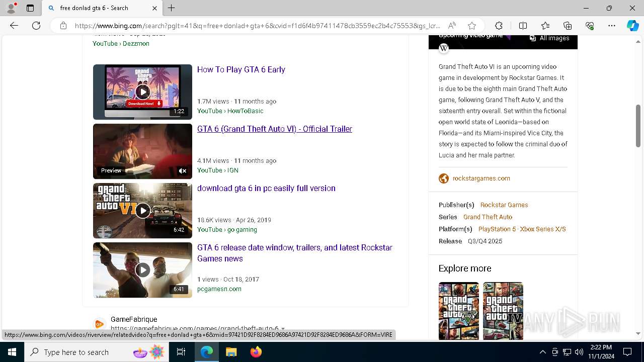644x362 pixels.
Task: Select the 'free donlad gta 6 - Search' tab
Action: pos(102,8)
